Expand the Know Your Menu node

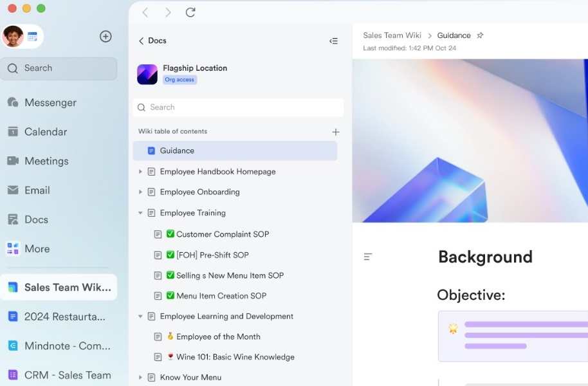point(140,378)
